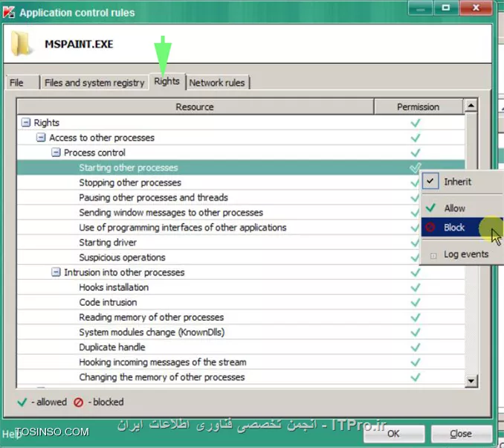Select the Suspicious operations row

[x=219, y=257]
